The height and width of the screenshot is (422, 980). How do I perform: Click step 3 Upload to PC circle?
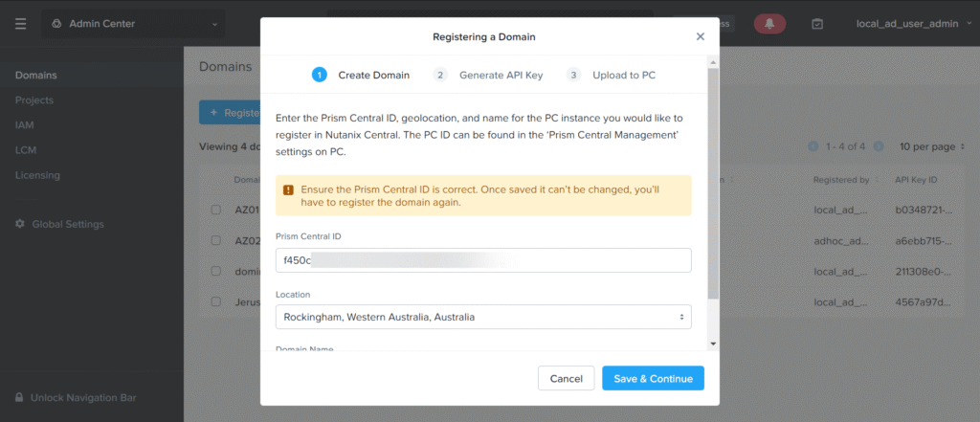(573, 75)
